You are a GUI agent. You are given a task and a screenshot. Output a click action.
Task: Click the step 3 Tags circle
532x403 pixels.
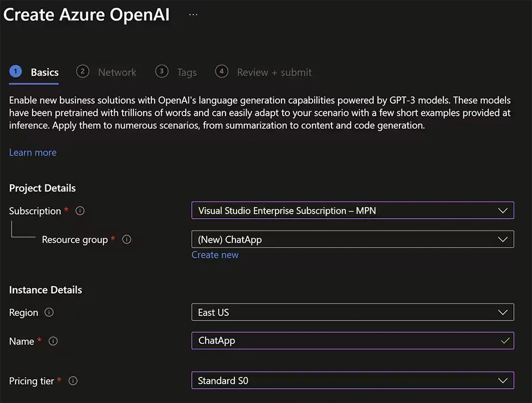coord(162,71)
